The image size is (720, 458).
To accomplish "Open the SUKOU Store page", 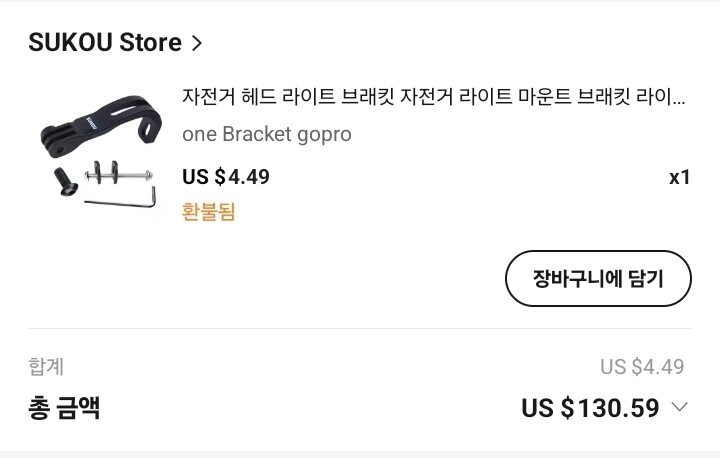I will [104, 43].
